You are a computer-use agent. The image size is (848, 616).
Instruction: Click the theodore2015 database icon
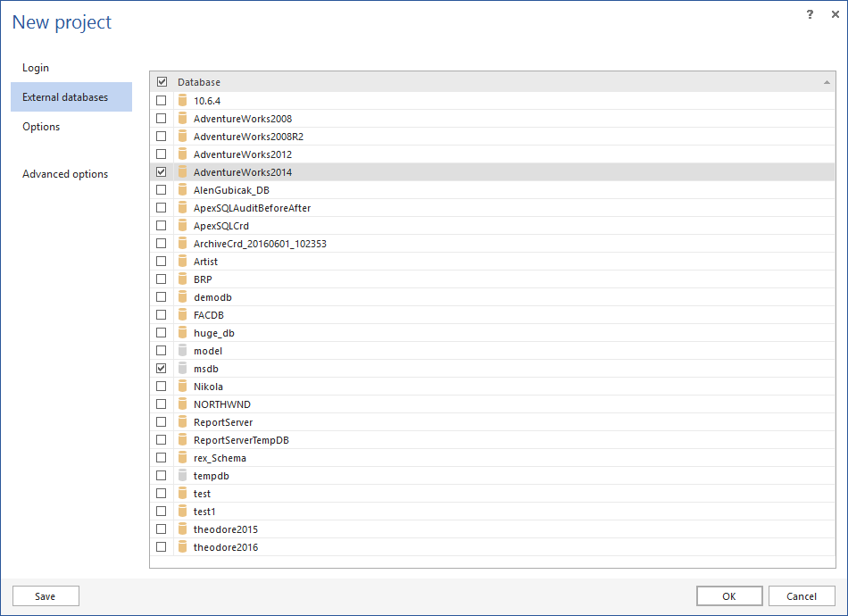coord(183,529)
